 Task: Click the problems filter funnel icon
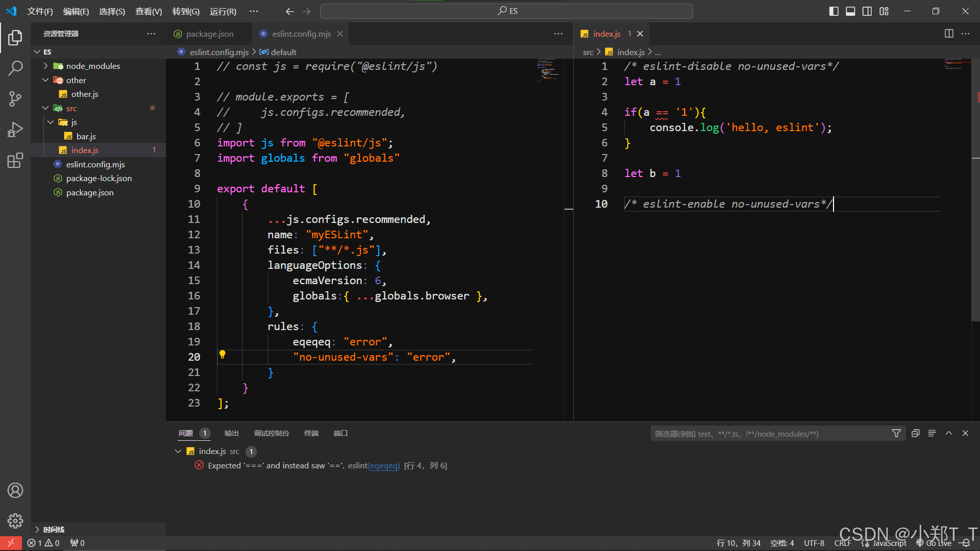pyautogui.click(x=896, y=433)
